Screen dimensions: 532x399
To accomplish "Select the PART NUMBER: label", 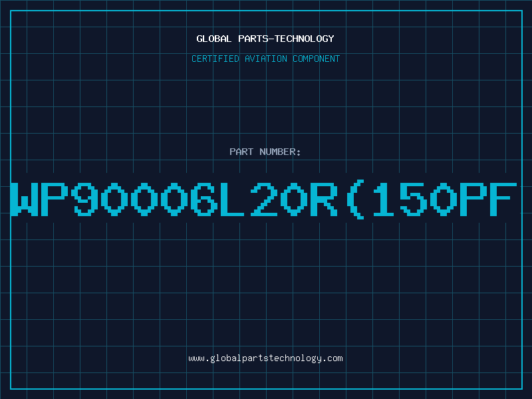I will pyautogui.click(x=265, y=152).
